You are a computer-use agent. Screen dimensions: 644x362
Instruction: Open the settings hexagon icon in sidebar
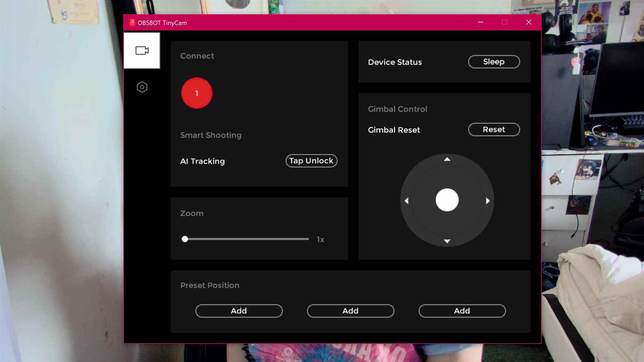click(x=142, y=87)
